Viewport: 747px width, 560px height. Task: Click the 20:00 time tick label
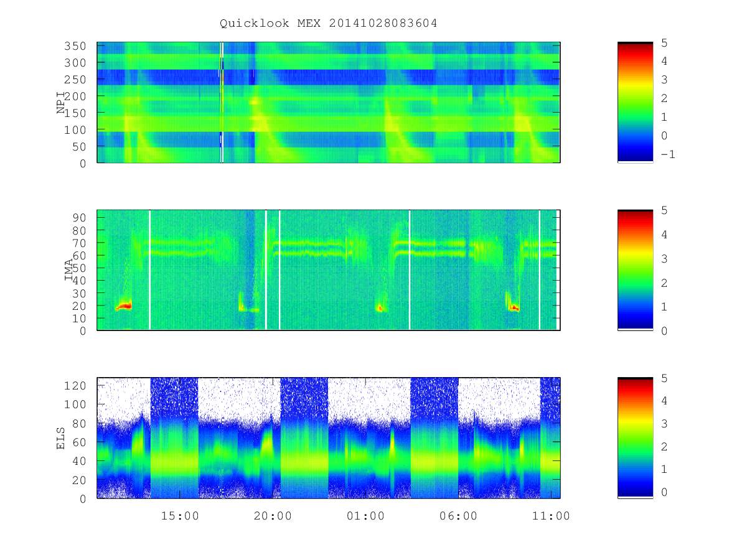(x=273, y=516)
